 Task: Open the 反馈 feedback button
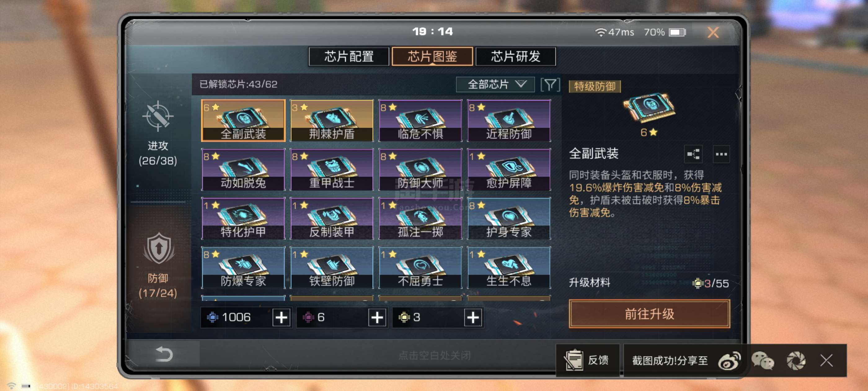click(x=588, y=360)
